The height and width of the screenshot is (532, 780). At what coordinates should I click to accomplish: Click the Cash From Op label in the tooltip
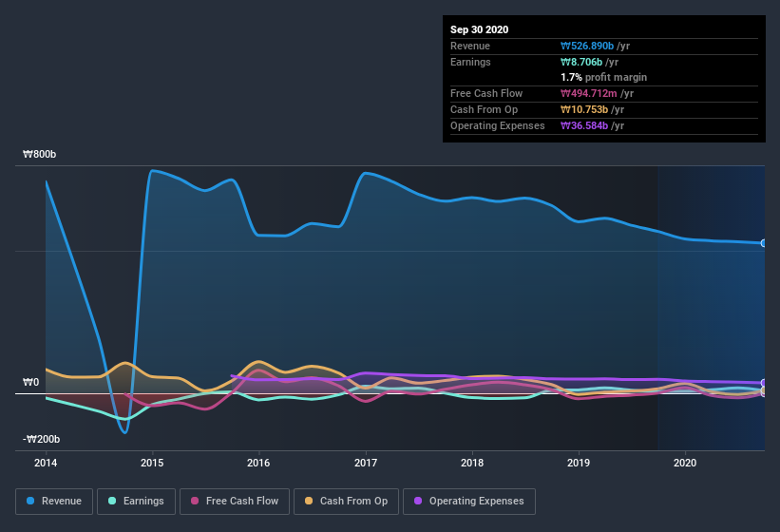click(484, 109)
